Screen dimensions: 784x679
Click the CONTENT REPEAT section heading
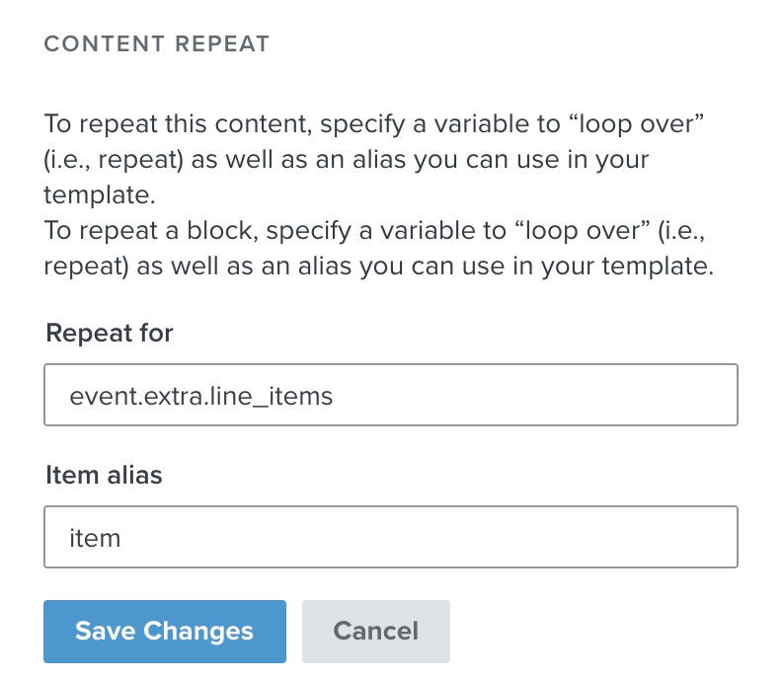click(157, 44)
